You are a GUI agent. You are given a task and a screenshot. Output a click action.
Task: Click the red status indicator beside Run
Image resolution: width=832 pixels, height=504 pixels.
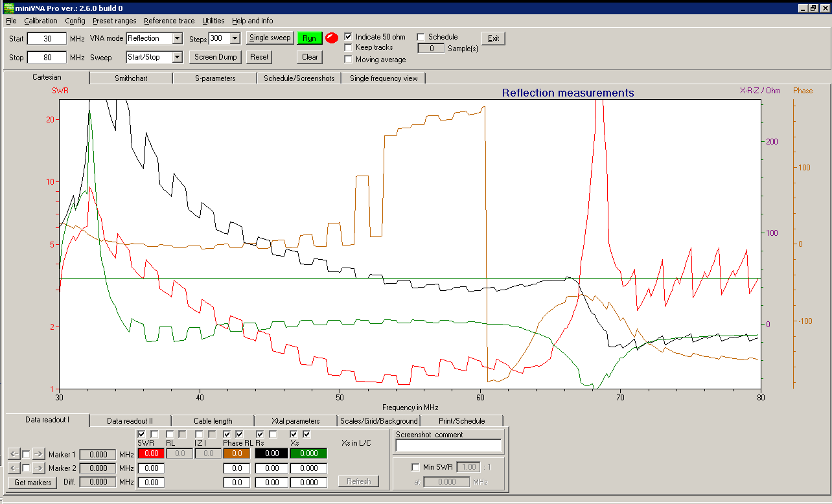pos(332,38)
